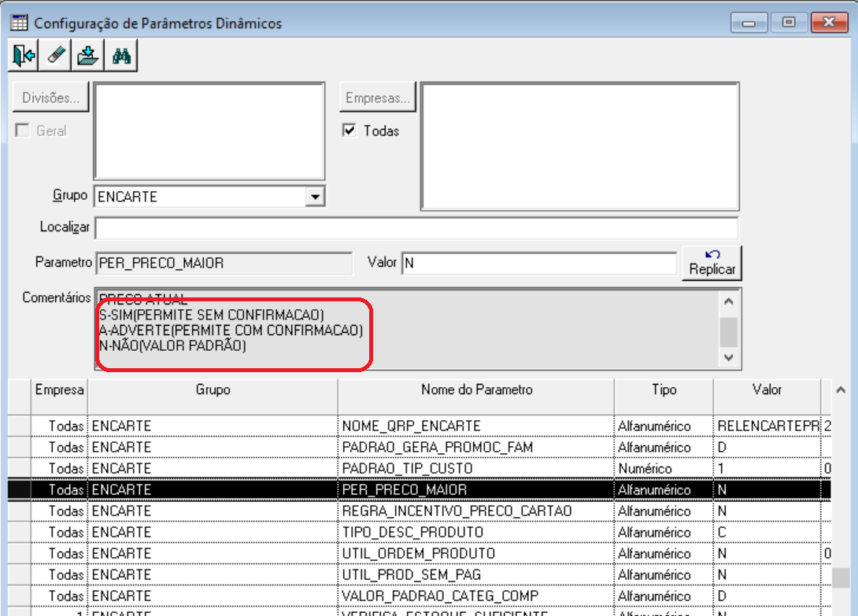Click the Comentários scroll up arrow
The width and height of the screenshot is (858, 616).
pyautogui.click(x=728, y=301)
